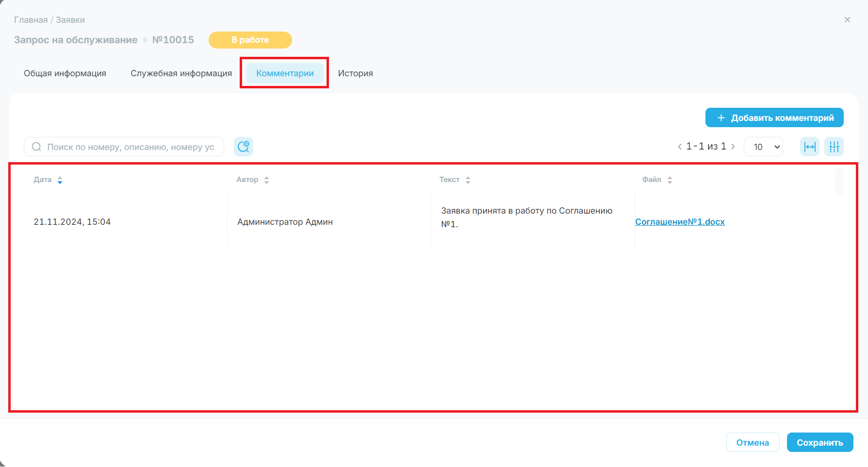Click Добавить комментарий button
The image size is (868, 467).
[x=774, y=117]
